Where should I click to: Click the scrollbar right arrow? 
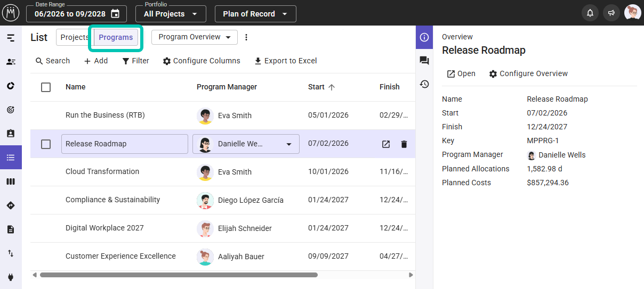[411, 275]
